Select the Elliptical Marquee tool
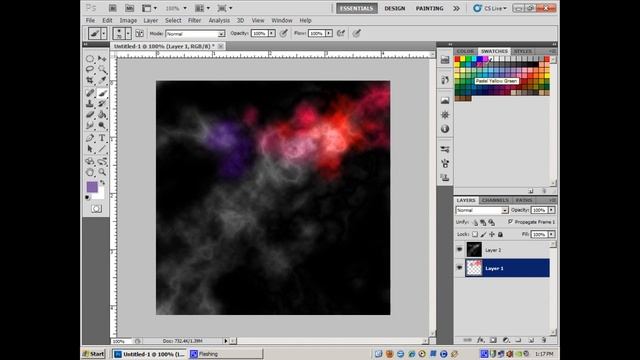Image resolution: width=640 pixels, height=360 pixels. pos(90,59)
